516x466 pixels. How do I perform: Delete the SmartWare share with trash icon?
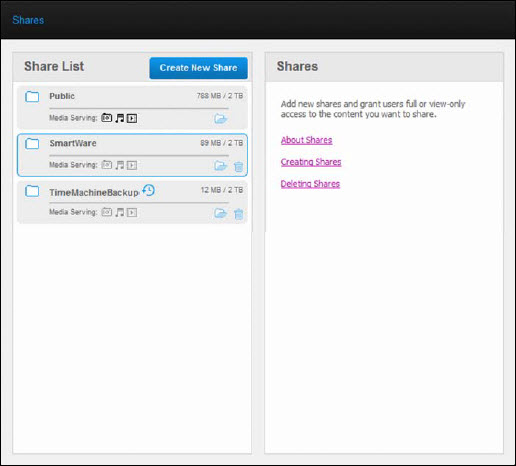click(x=239, y=166)
